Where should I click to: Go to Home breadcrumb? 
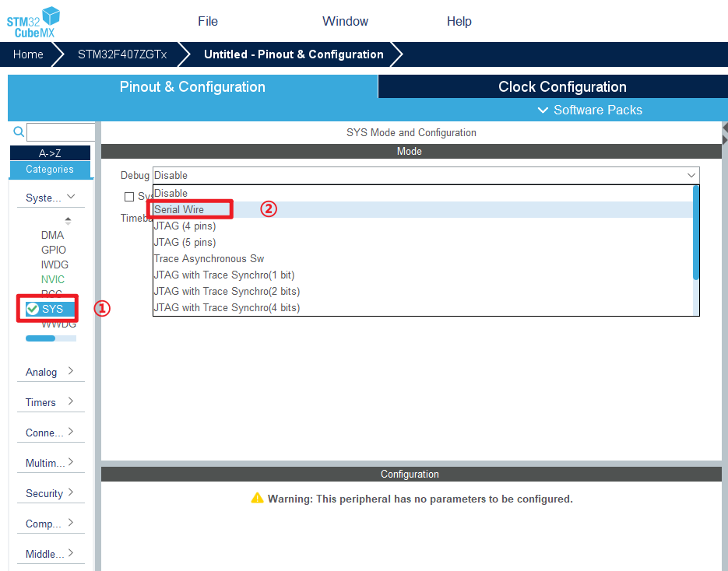28,54
